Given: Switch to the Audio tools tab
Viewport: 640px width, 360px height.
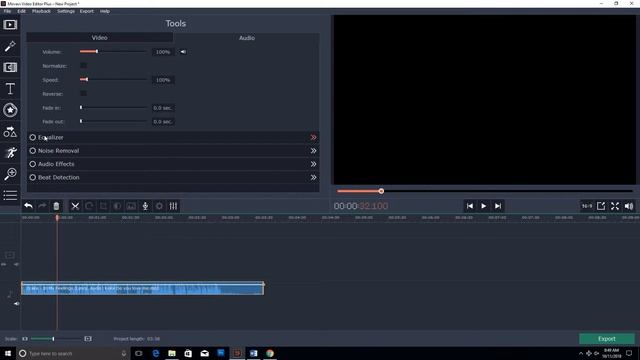Looking at the screenshot, I should point(247,38).
